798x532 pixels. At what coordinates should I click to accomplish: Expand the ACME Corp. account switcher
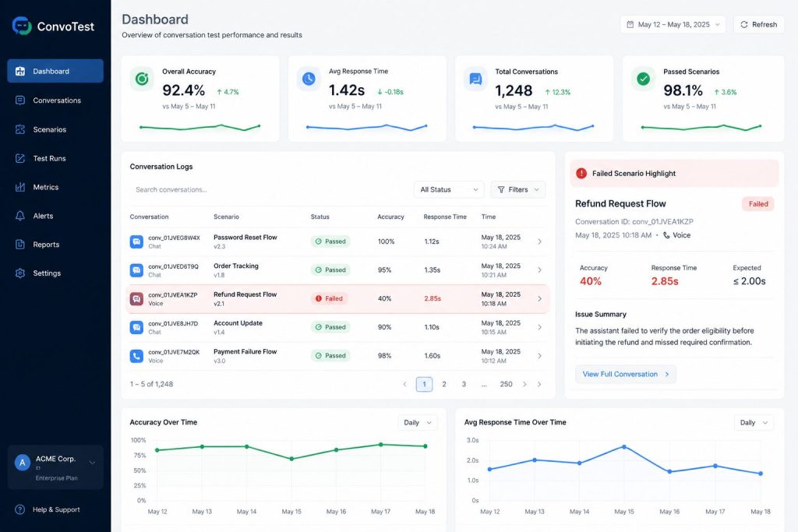pos(92,463)
